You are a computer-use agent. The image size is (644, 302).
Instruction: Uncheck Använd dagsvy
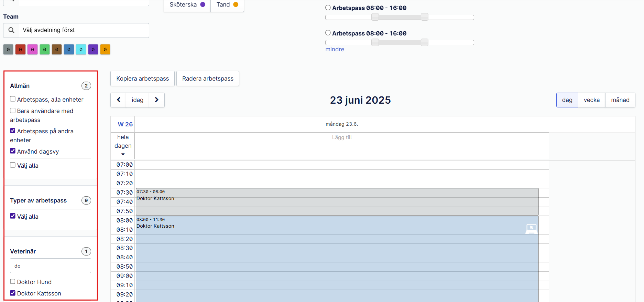(13, 151)
